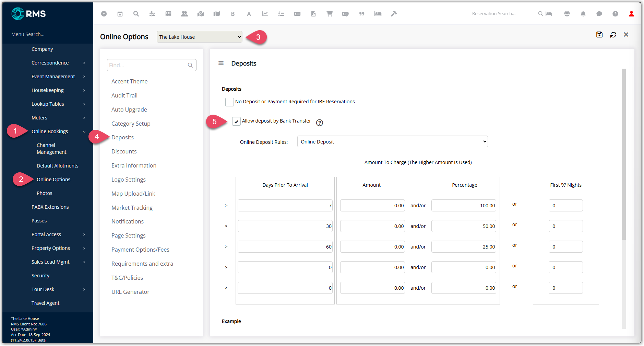Open the line graph icon

pyautogui.click(x=265, y=14)
